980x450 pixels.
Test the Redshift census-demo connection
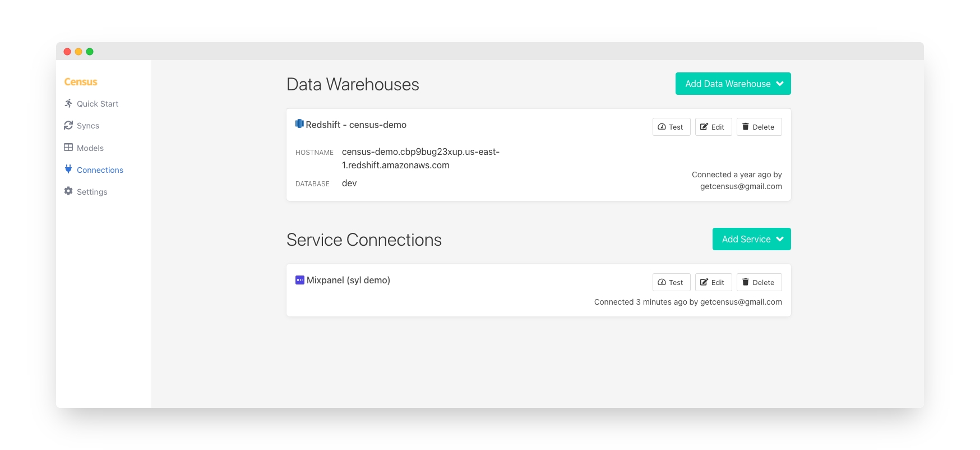point(672,127)
